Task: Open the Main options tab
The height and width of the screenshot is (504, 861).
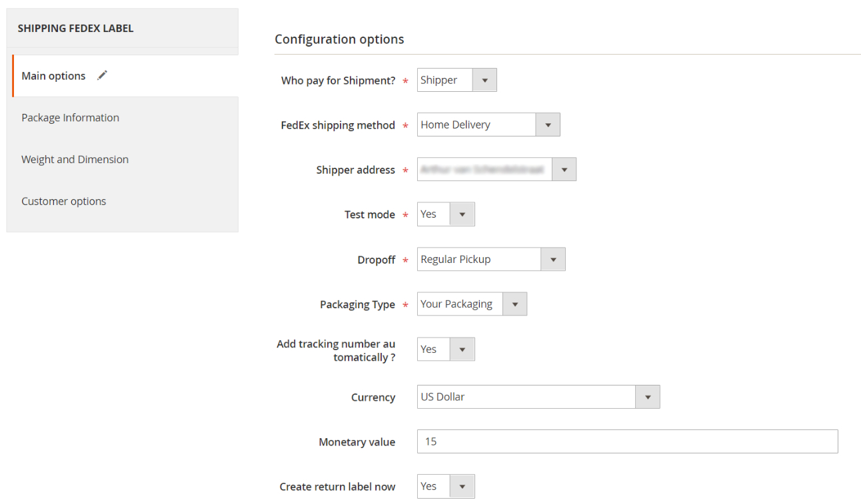Action: click(125, 76)
